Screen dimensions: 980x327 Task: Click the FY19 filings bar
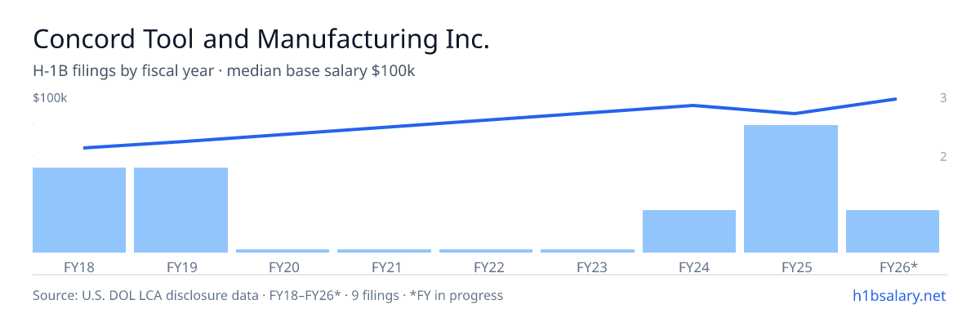180,210
